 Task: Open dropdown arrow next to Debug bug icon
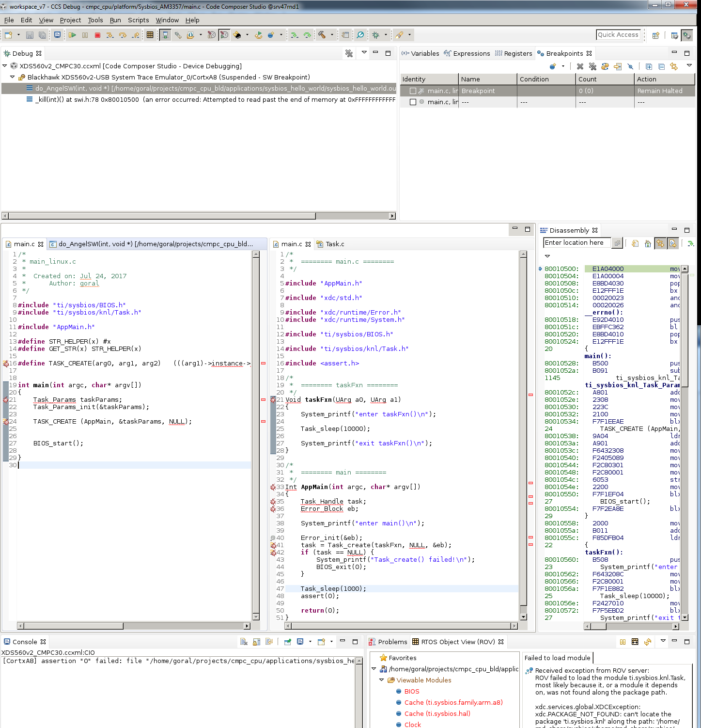(386, 35)
